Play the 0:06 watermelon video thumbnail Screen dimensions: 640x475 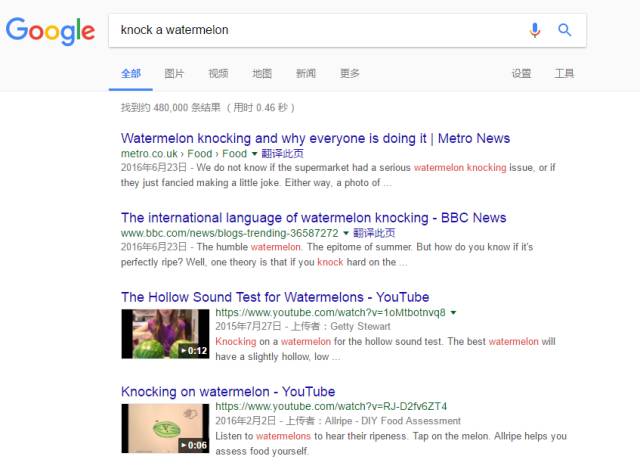coord(165,428)
